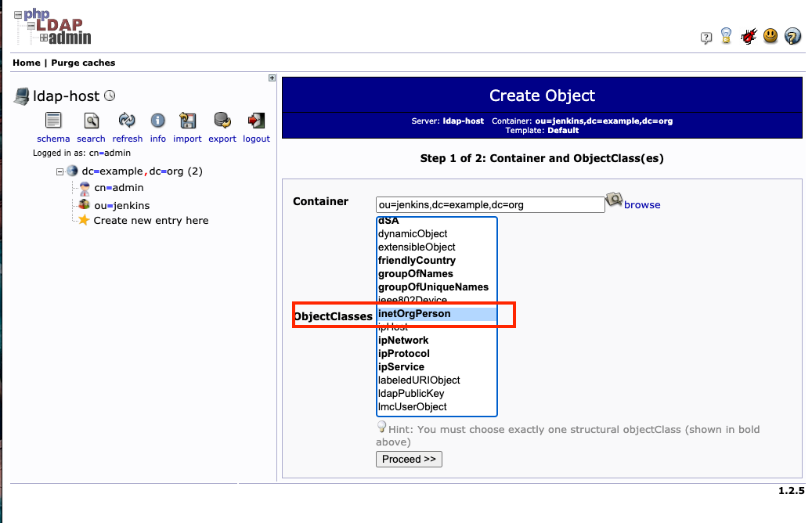The width and height of the screenshot is (812, 523).
Task: Click Purge caches in top menu
Action: tap(83, 63)
